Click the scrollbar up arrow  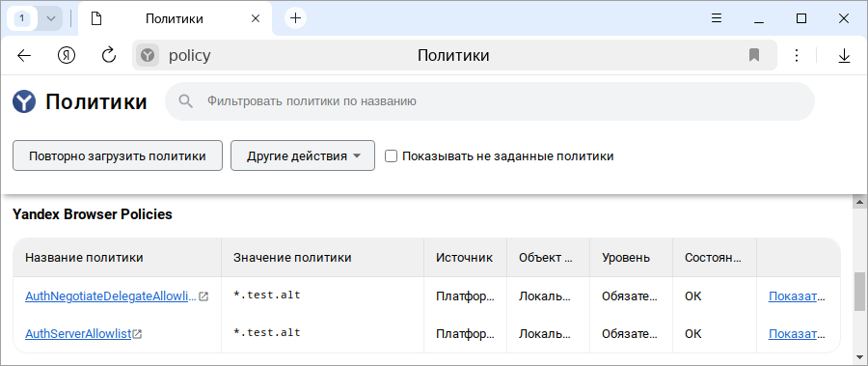(859, 201)
